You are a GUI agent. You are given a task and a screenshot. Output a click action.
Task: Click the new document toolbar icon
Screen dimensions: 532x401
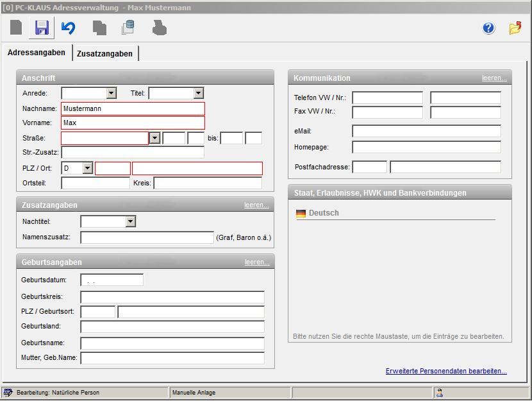coord(17,28)
